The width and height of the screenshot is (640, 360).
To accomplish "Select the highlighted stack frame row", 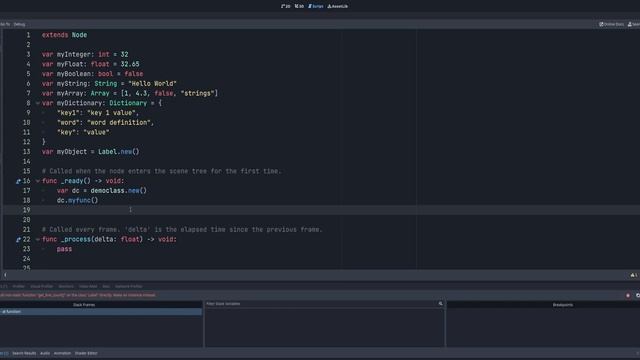I will pos(101,312).
